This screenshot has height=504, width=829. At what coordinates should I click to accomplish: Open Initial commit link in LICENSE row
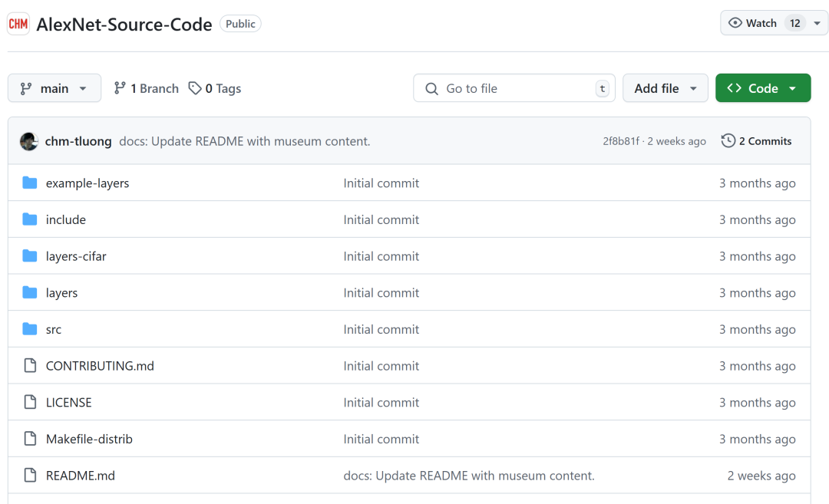pos(381,403)
